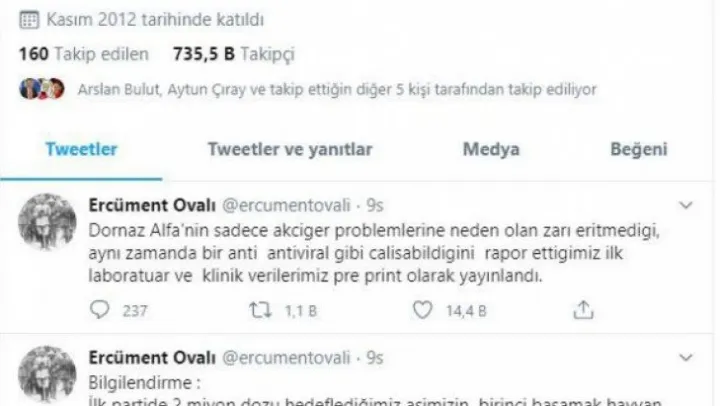This screenshot has width=720, height=406.
Task: Open the 9s timestamp of the first tweet
Action: coord(375,205)
